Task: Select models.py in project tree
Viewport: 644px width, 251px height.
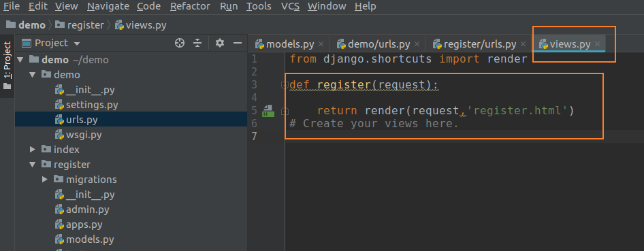Action: [x=131, y=239]
